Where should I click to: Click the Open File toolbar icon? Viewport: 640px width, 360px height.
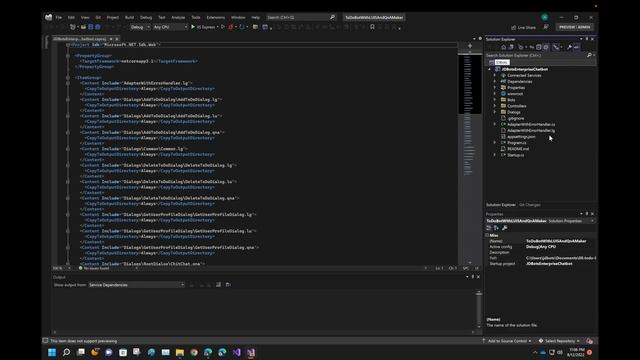[83, 27]
